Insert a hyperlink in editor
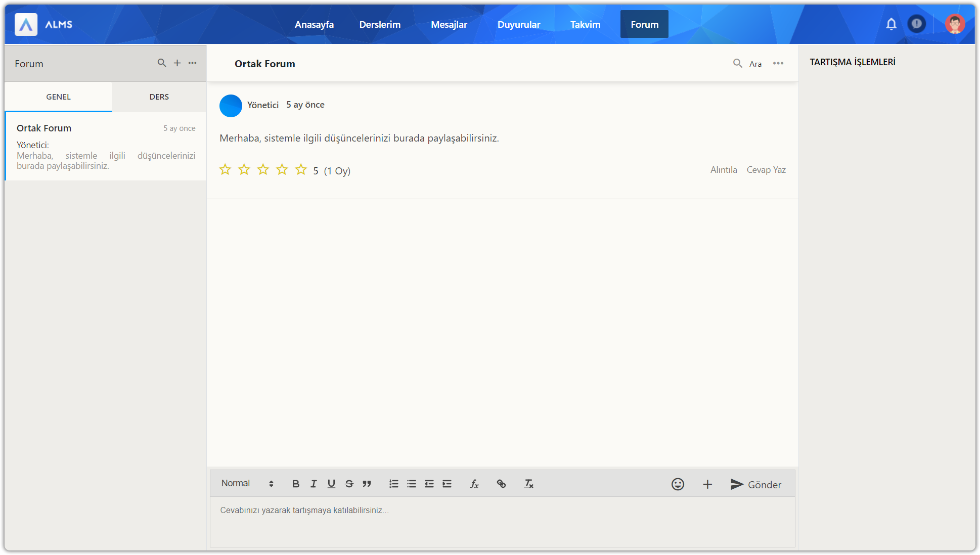The width and height of the screenshot is (980, 555). click(x=501, y=484)
